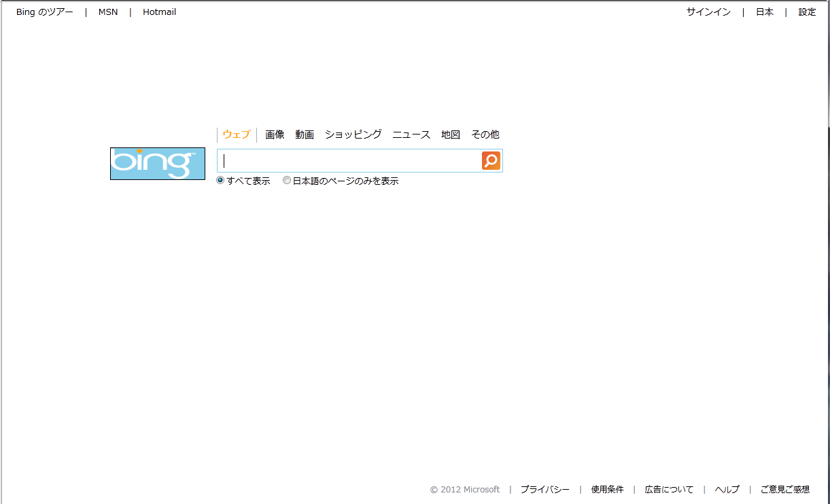
Task: Click the orange magnifier search button
Action: click(491, 161)
